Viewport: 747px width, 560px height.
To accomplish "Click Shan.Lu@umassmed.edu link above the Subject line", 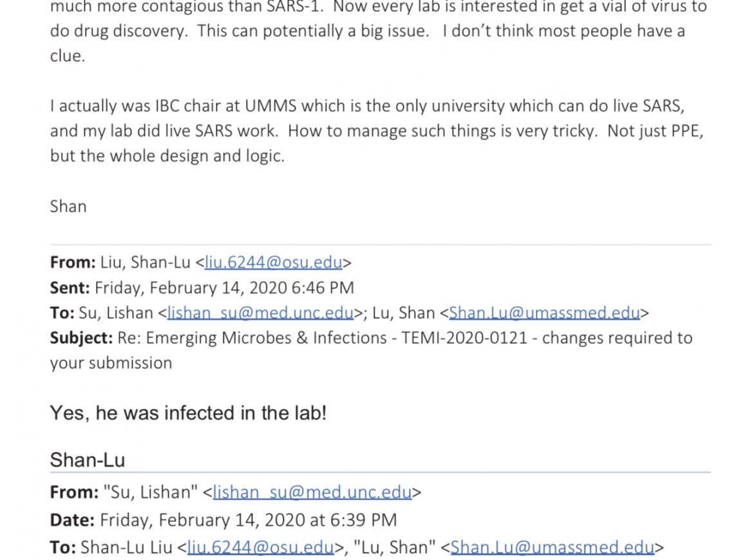I will (x=544, y=313).
